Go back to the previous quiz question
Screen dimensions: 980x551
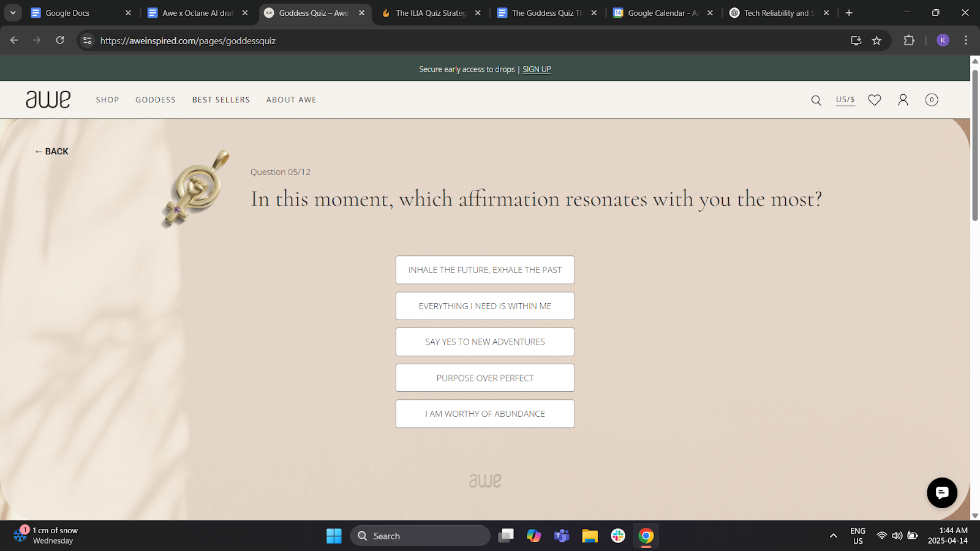coord(52,151)
